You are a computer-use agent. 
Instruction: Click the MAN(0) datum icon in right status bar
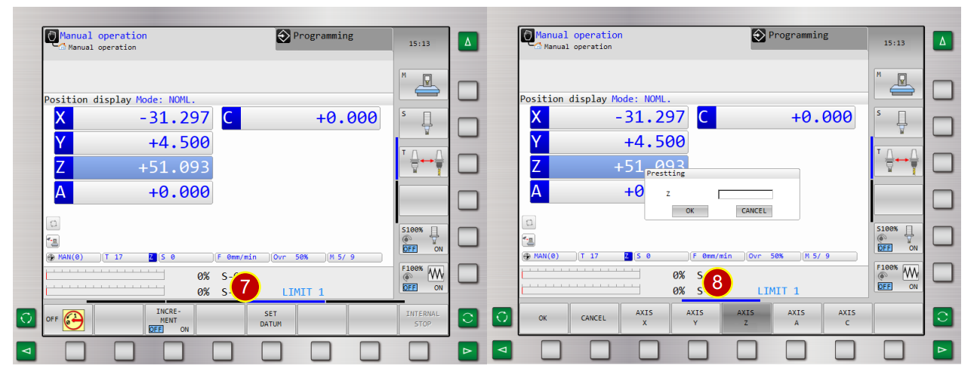527,257
